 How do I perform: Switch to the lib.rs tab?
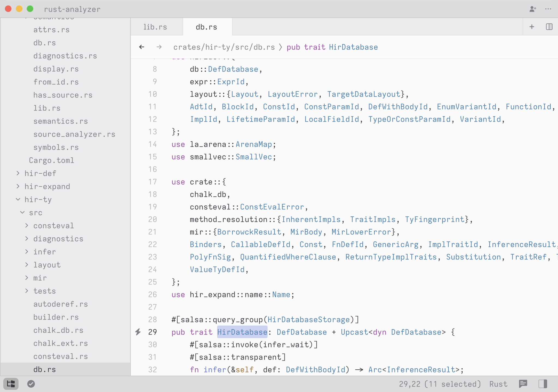tap(155, 27)
